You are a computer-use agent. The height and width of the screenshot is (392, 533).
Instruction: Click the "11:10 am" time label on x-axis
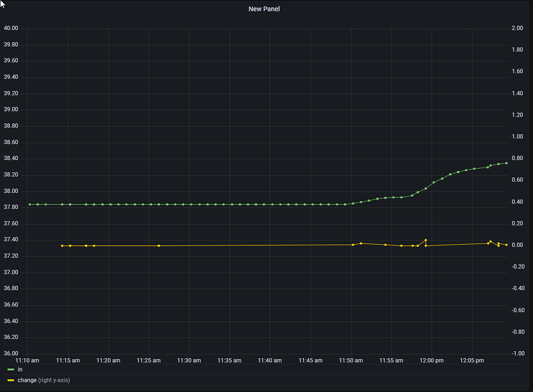[27, 360]
